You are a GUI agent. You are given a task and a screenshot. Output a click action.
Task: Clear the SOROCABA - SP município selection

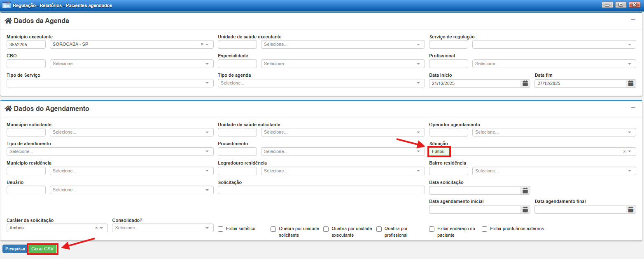click(x=202, y=45)
